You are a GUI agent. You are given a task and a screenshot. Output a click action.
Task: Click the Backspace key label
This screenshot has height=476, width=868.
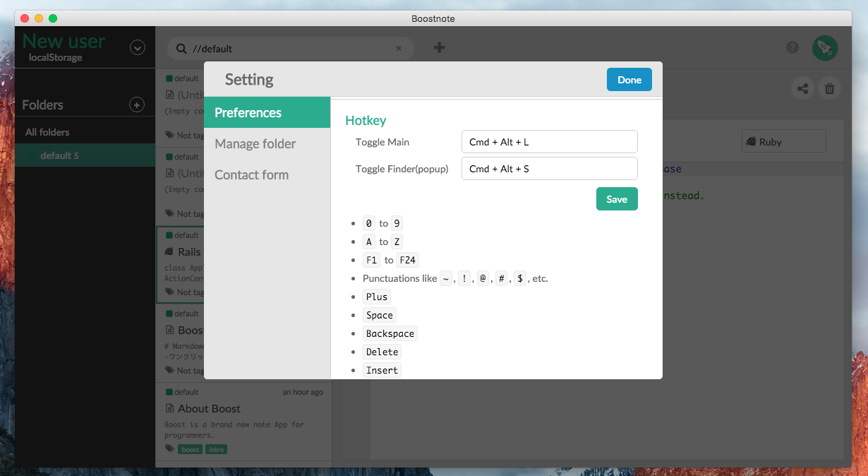pos(390,333)
